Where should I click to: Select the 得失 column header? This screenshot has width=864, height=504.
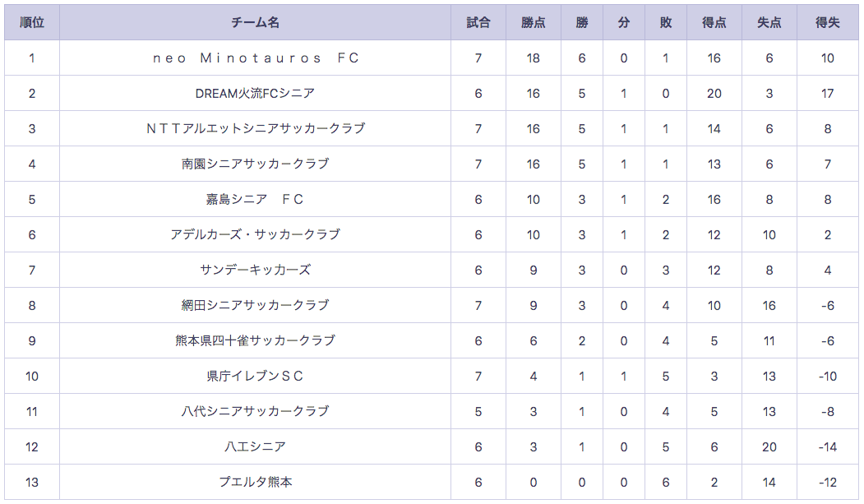click(828, 22)
